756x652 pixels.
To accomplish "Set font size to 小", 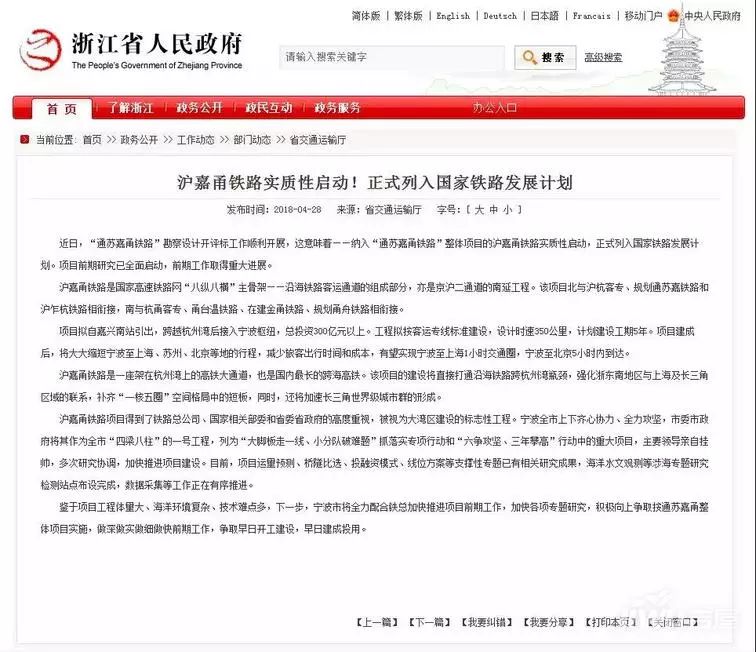I will (508, 210).
